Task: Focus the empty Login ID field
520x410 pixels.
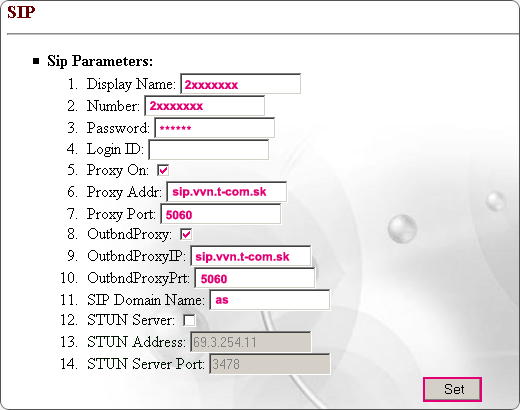Action: pyautogui.click(x=209, y=150)
